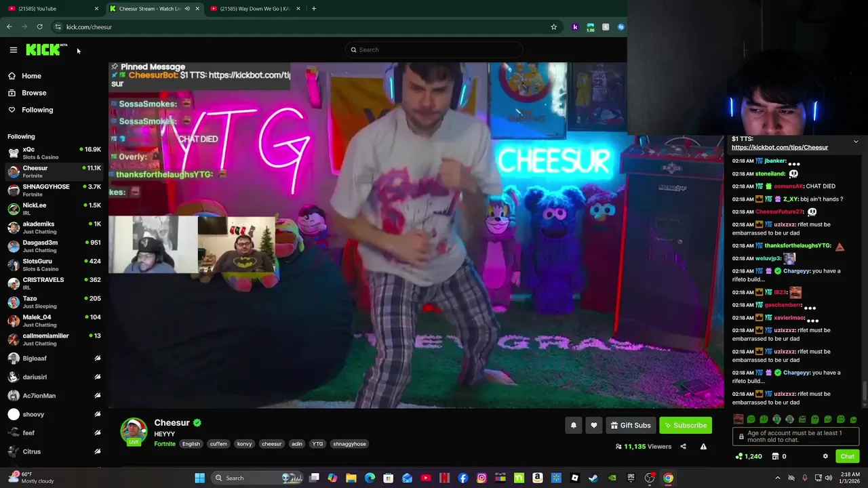Open the chat shop icon
Screen dimensions: 868x488
[776, 456]
